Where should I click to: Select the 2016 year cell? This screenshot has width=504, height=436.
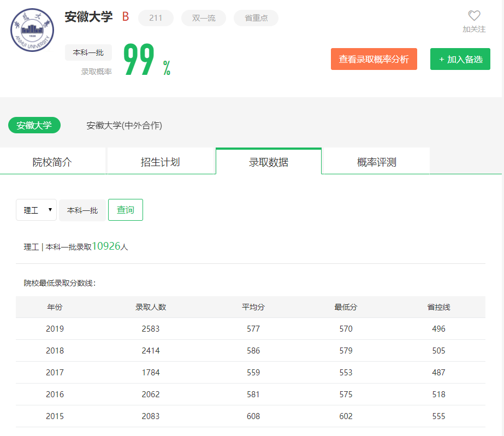coord(55,394)
